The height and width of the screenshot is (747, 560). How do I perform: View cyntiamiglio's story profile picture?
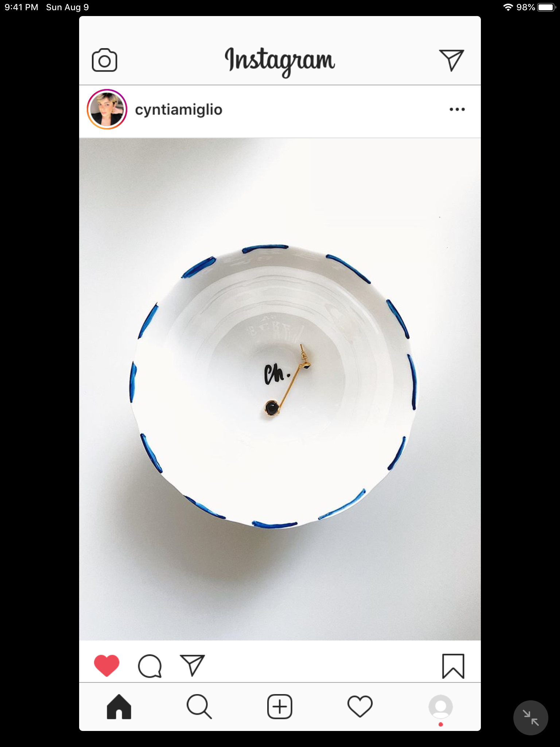[107, 109]
